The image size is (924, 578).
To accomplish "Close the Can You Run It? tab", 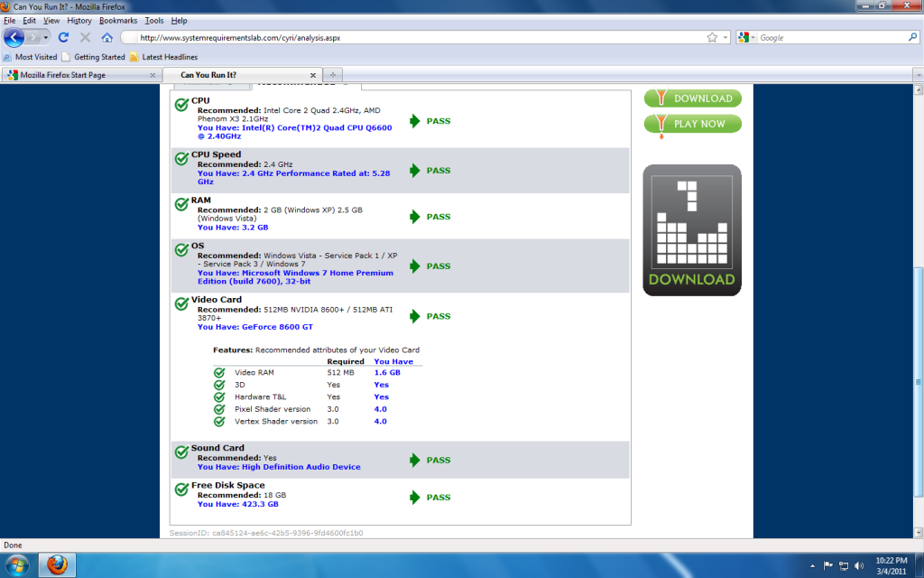I will tap(313, 76).
